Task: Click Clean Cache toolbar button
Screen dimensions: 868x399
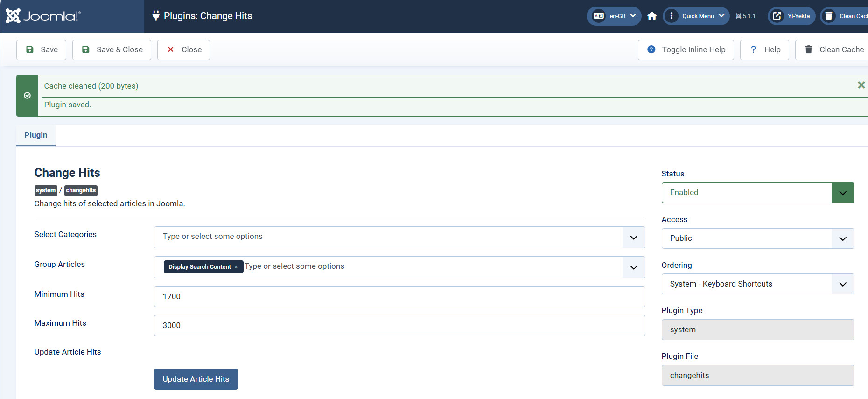Action: pos(834,50)
